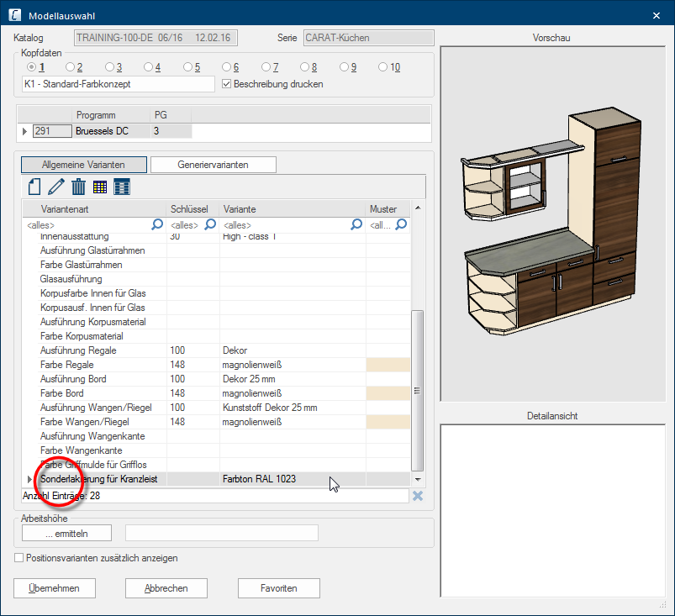The height and width of the screenshot is (616, 675).
Task: Click the magnifier in Variante filter
Action: [356, 224]
